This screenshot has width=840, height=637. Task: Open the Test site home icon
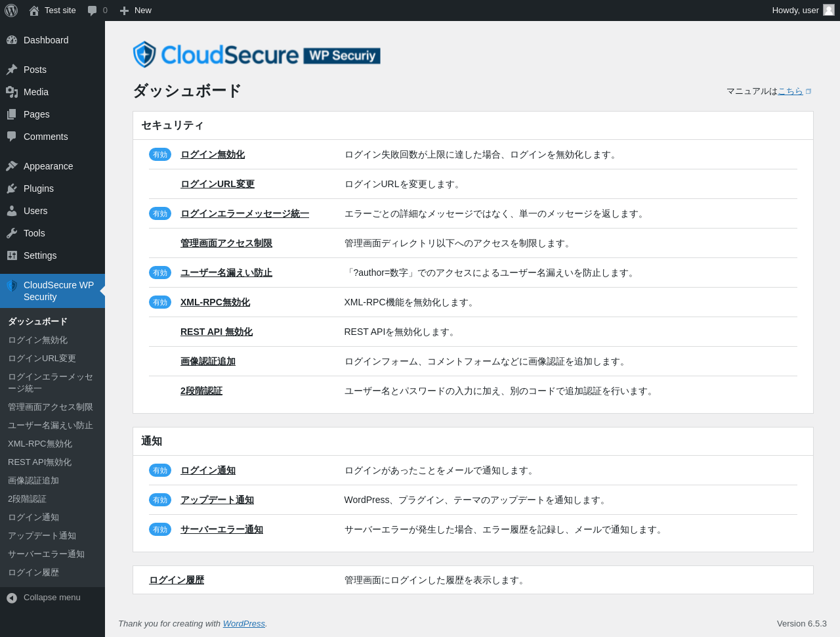point(34,11)
